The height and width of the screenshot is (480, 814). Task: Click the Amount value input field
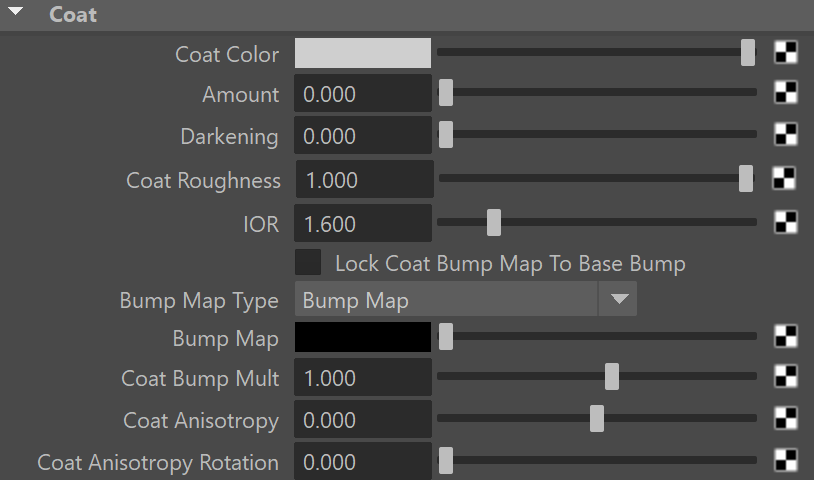[x=363, y=93]
